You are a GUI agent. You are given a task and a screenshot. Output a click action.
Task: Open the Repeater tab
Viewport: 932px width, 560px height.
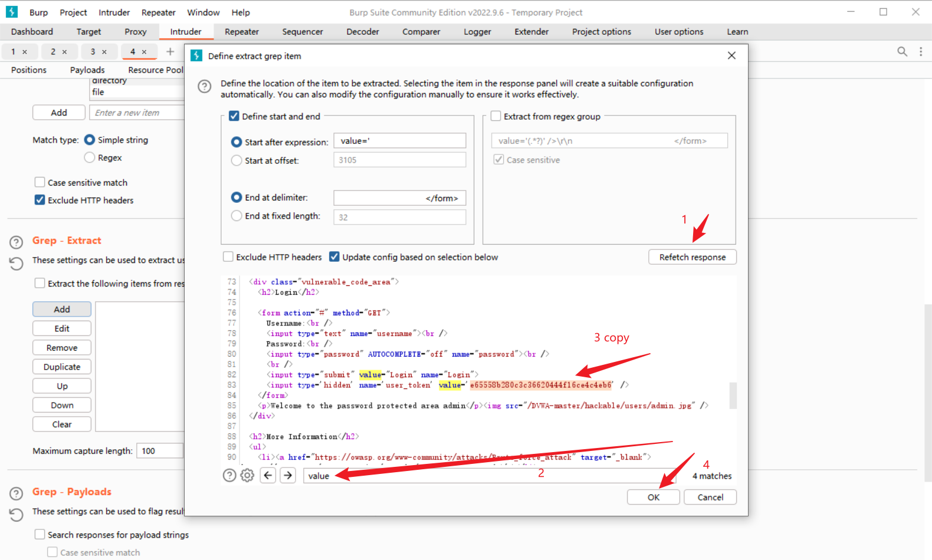(241, 32)
